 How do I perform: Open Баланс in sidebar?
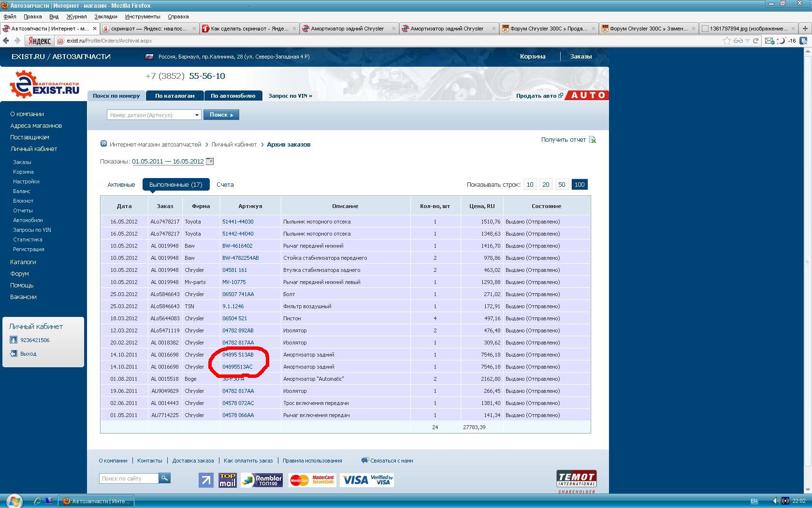(22, 191)
